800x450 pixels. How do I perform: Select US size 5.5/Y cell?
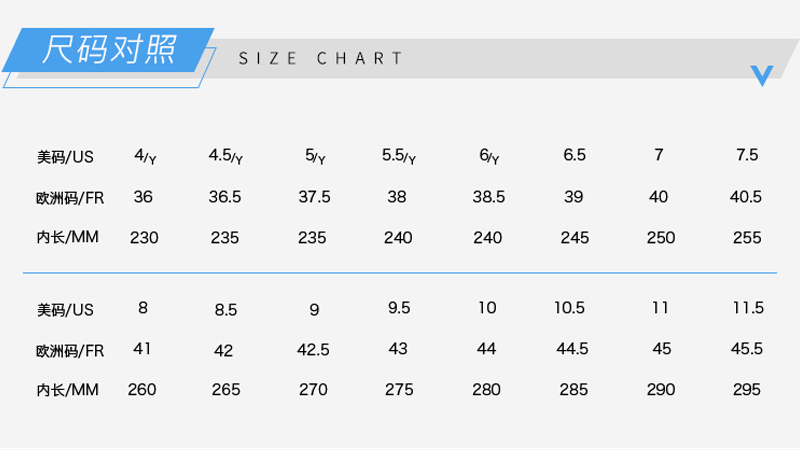398,156
